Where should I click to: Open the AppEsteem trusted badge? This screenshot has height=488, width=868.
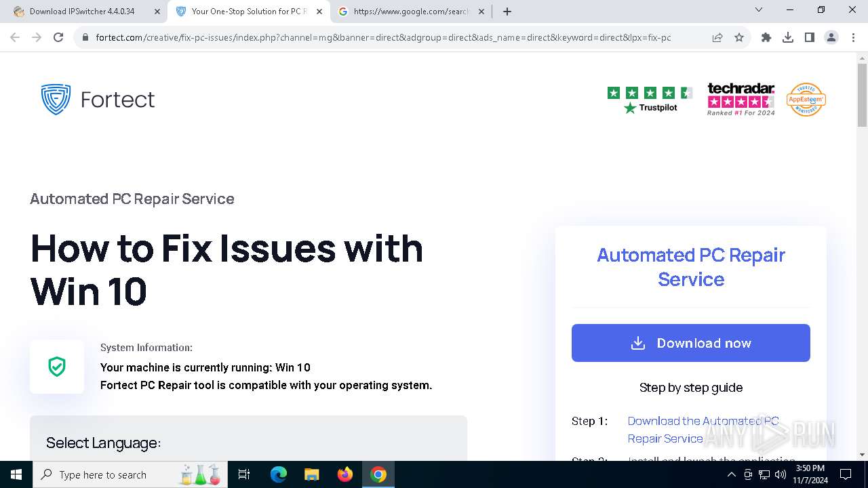[x=806, y=100]
